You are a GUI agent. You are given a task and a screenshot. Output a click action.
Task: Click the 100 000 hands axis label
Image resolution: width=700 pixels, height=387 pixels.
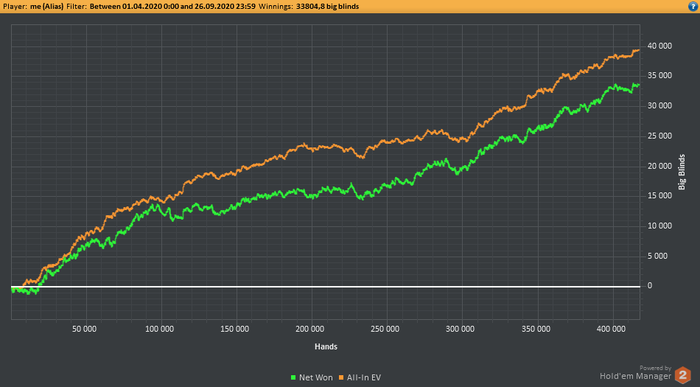pos(159,329)
